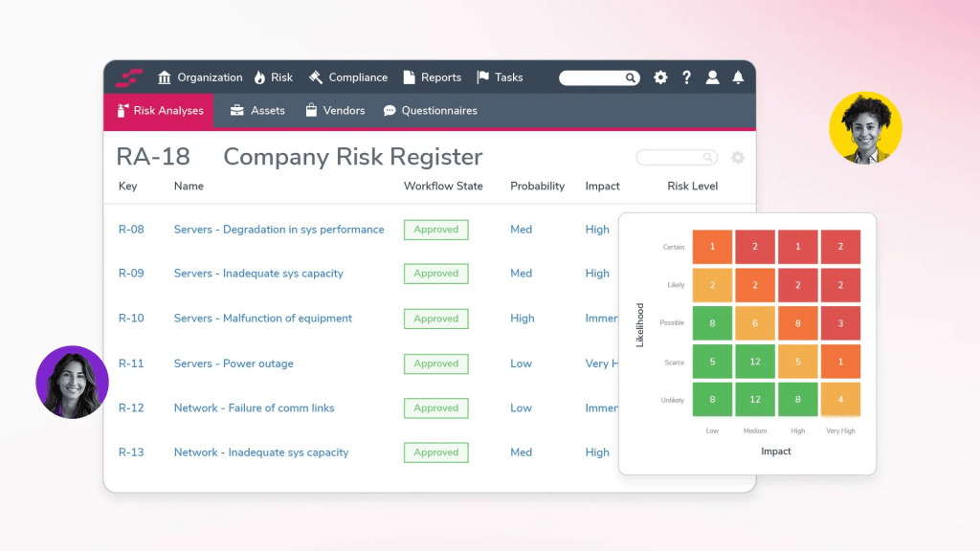Click the Unlikely/Very High matrix cell

tap(840, 399)
